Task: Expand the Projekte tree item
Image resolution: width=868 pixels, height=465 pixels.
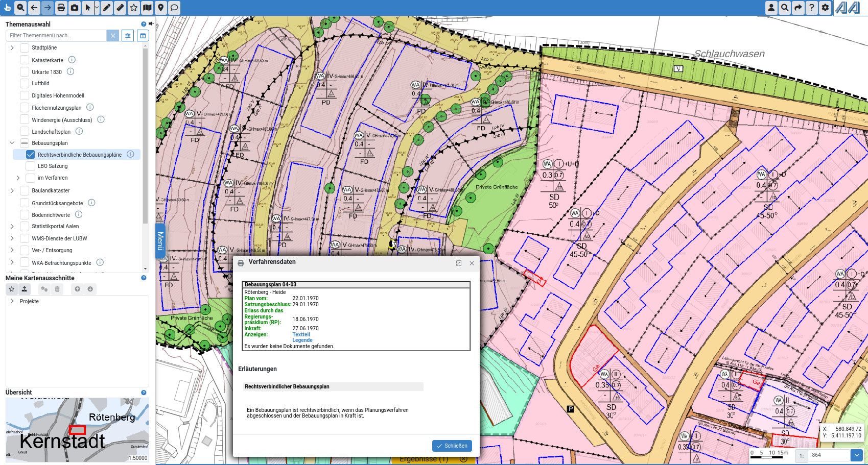Action: coord(12,301)
